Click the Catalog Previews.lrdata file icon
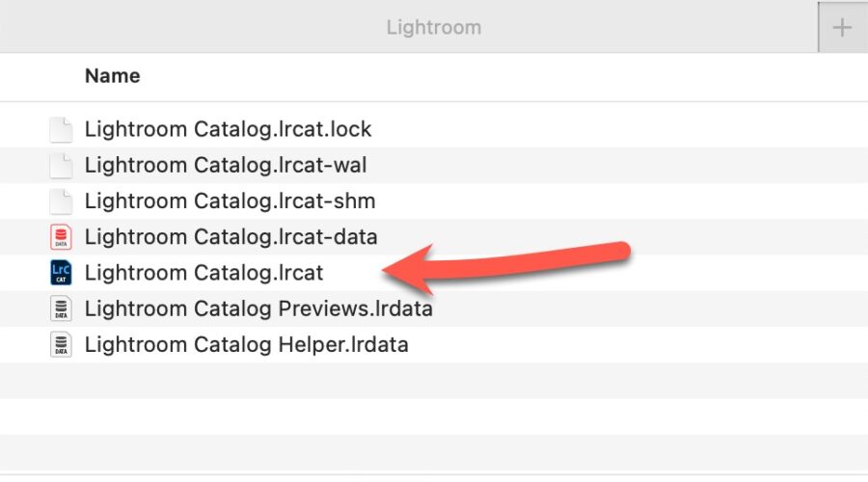868x482 pixels. [x=61, y=309]
